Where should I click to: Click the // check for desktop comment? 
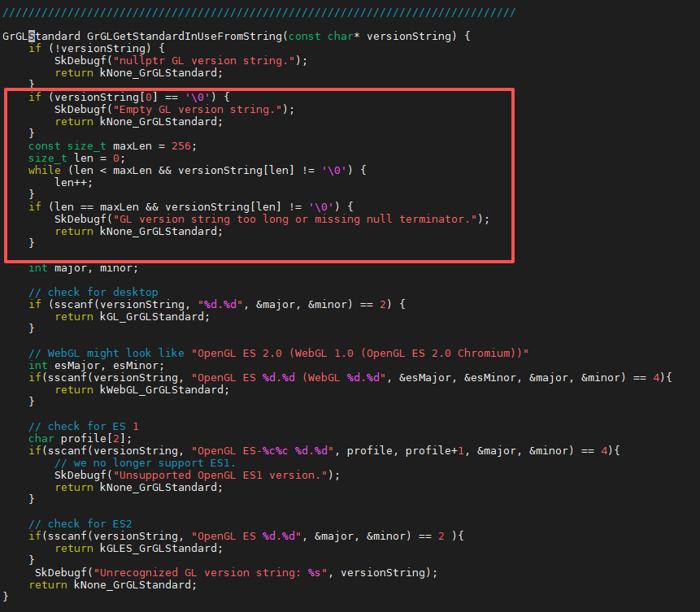93,292
